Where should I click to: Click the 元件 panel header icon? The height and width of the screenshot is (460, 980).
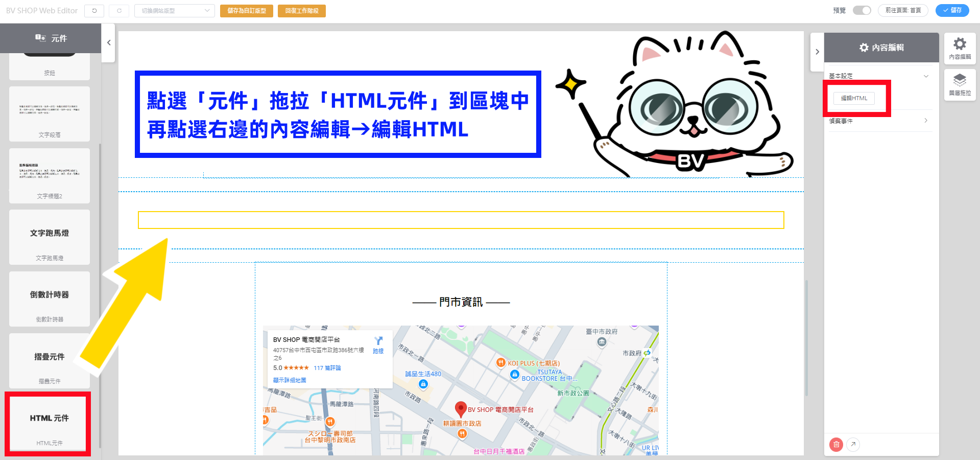pos(40,38)
